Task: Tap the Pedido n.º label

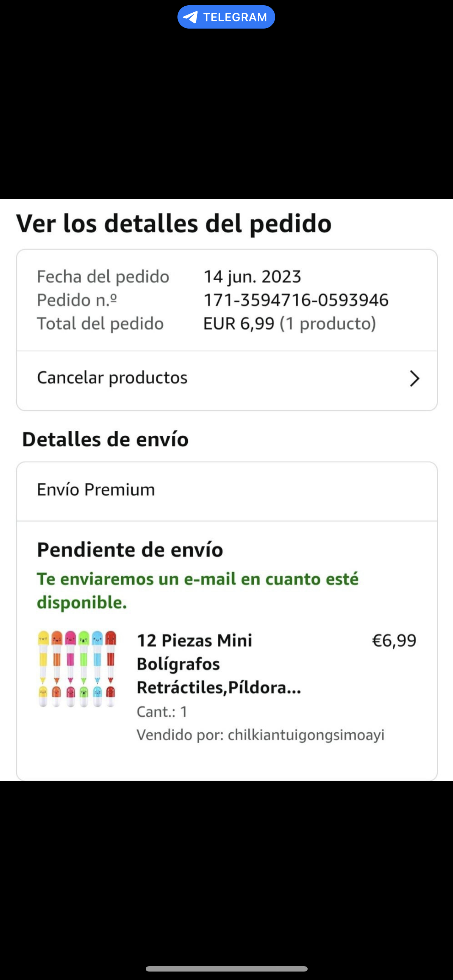Action: pos(77,300)
